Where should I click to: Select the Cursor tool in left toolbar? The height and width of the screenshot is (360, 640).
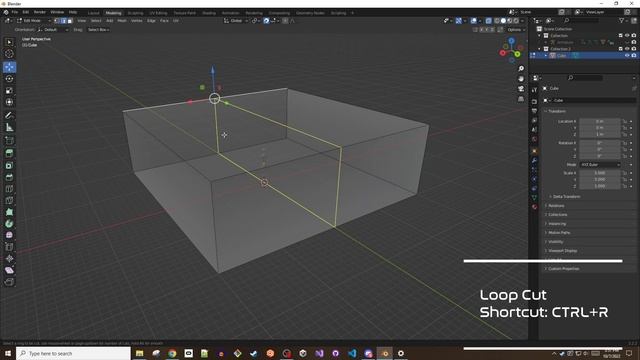[x=9, y=54]
